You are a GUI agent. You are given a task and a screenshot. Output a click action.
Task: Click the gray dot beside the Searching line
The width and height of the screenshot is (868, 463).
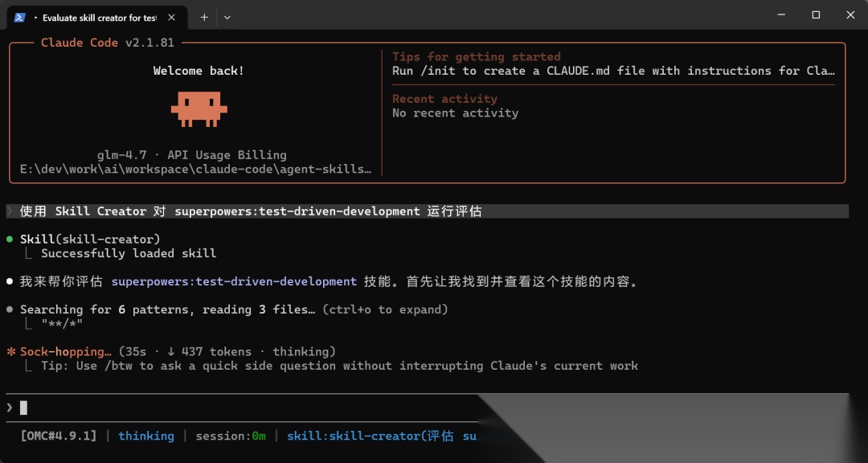click(x=10, y=309)
